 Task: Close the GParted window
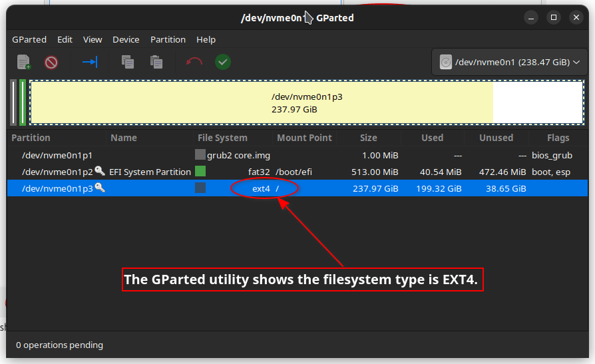[x=576, y=17]
